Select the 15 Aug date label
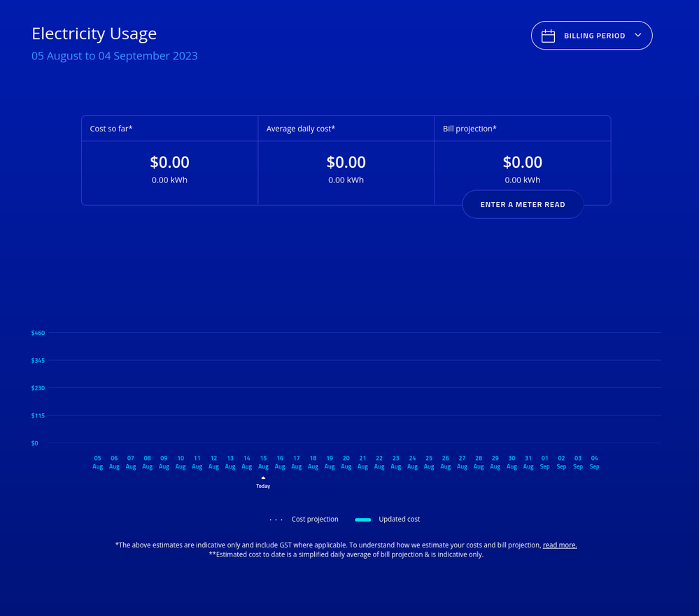The width and height of the screenshot is (699, 616). pyautogui.click(x=263, y=462)
